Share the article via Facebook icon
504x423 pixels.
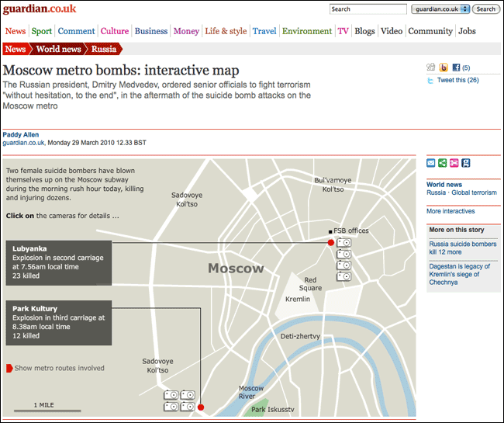456,68
